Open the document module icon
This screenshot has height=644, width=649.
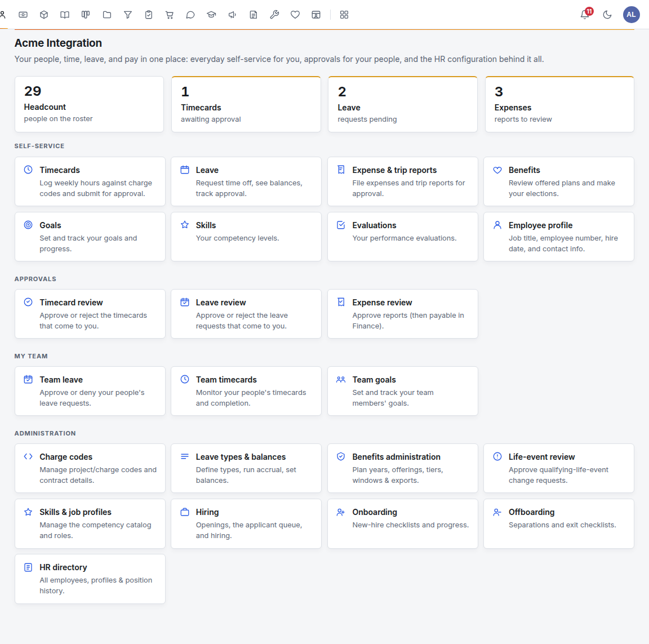[x=254, y=15]
